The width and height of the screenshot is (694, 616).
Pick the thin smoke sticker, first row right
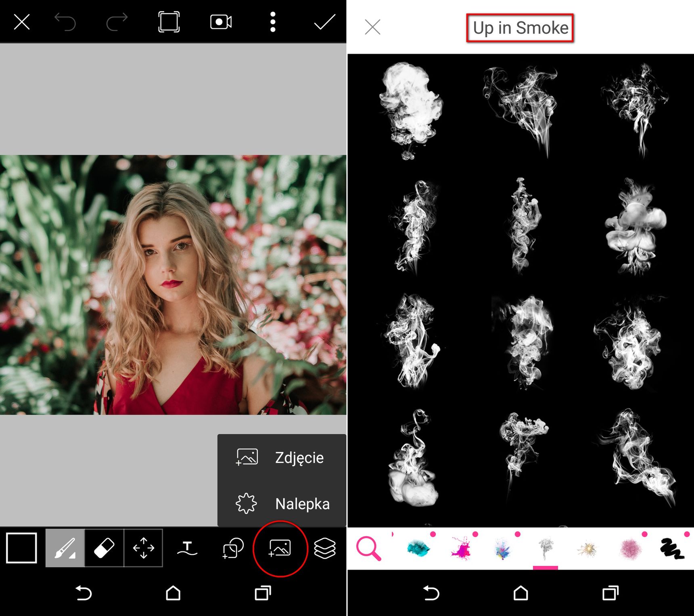click(x=634, y=110)
